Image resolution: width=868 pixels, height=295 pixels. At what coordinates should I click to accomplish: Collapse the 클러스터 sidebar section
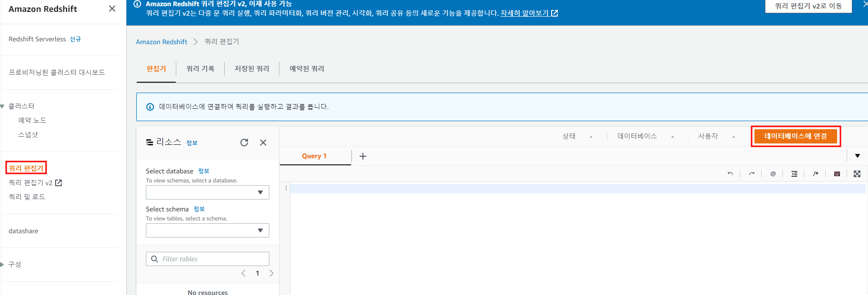(x=2, y=106)
